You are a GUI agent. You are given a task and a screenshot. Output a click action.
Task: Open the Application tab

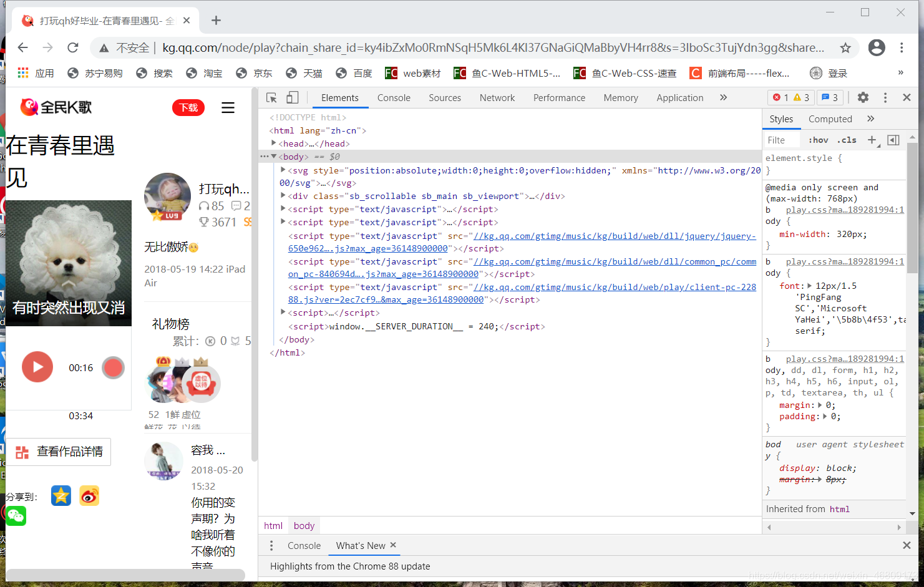tap(680, 97)
